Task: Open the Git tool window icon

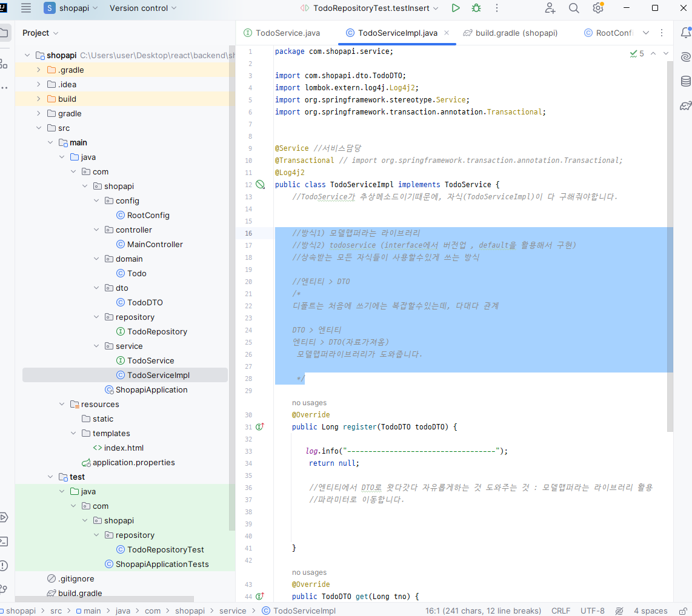Action: [x=4, y=589]
